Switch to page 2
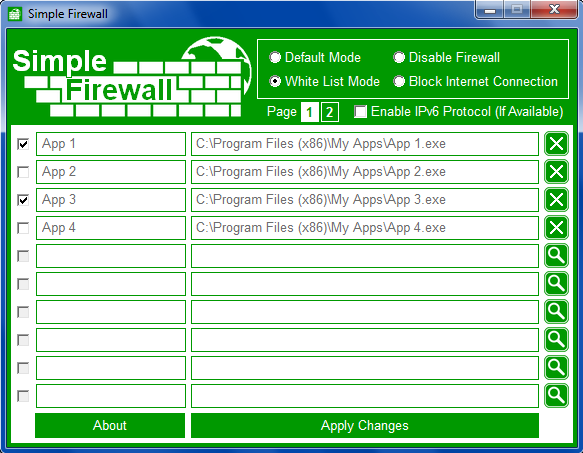Viewport: 583px width, 453px height. coord(329,112)
